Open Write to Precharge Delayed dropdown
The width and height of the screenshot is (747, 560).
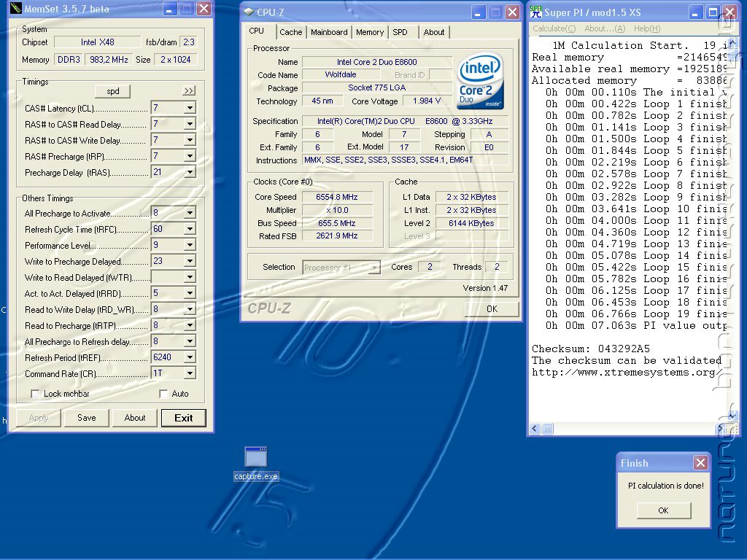(190, 261)
